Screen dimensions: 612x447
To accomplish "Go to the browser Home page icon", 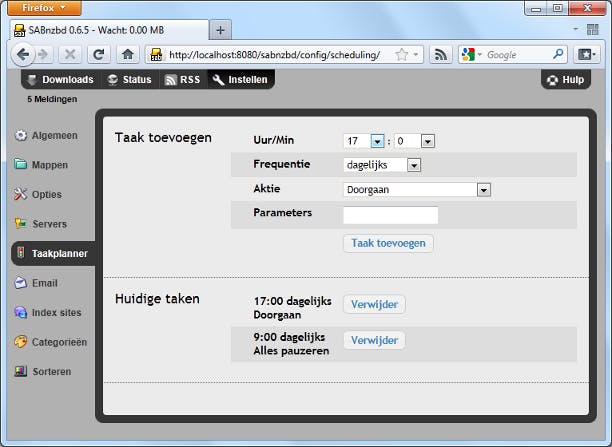I will pos(128,55).
